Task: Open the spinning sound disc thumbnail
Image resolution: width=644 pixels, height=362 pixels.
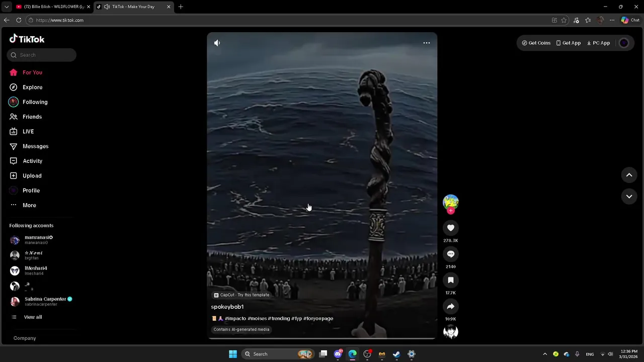Action: 451,332
